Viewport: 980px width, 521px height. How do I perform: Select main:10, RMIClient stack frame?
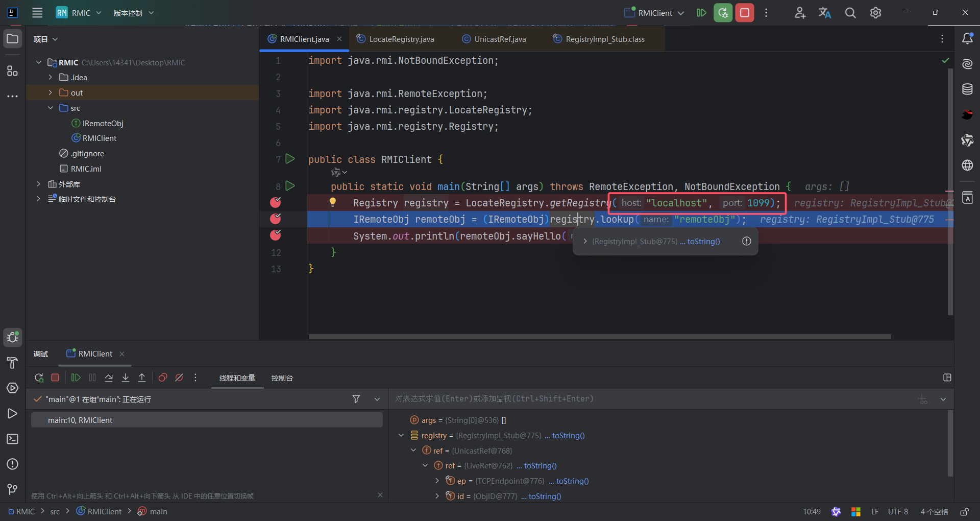[207, 420]
